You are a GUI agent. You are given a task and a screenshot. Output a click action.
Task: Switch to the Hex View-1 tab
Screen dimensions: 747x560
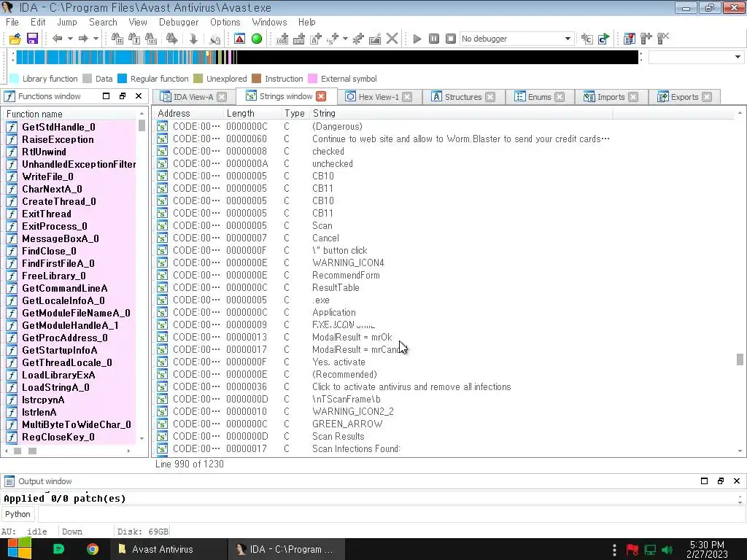379,97
